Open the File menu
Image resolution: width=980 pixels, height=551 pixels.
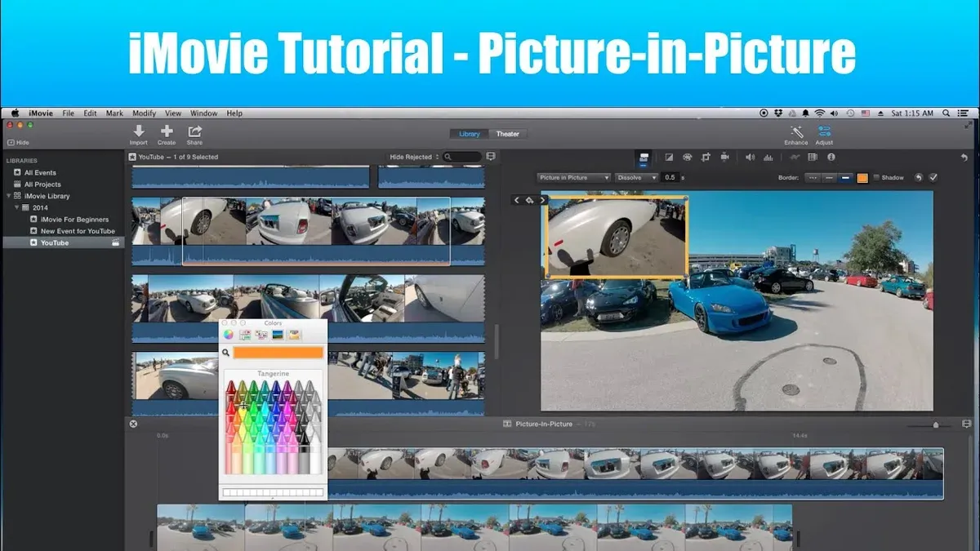click(x=68, y=113)
